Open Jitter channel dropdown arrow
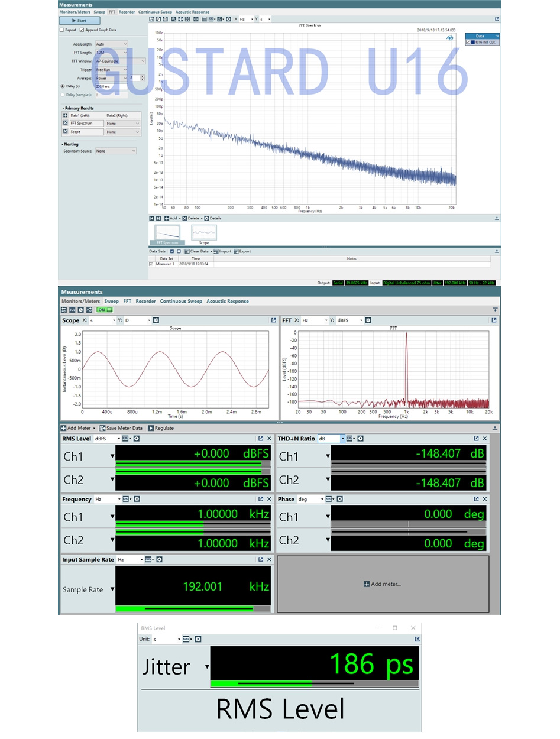The height and width of the screenshot is (739, 560). [x=207, y=667]
